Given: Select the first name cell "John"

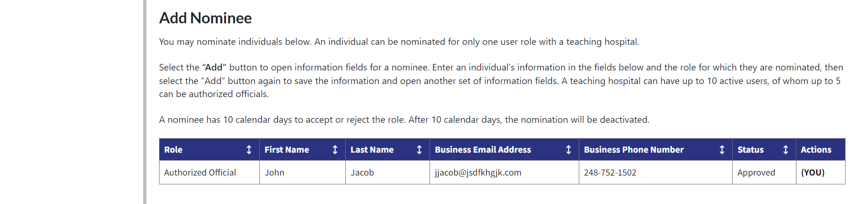Looking at the screenshot, I should 274,173.
